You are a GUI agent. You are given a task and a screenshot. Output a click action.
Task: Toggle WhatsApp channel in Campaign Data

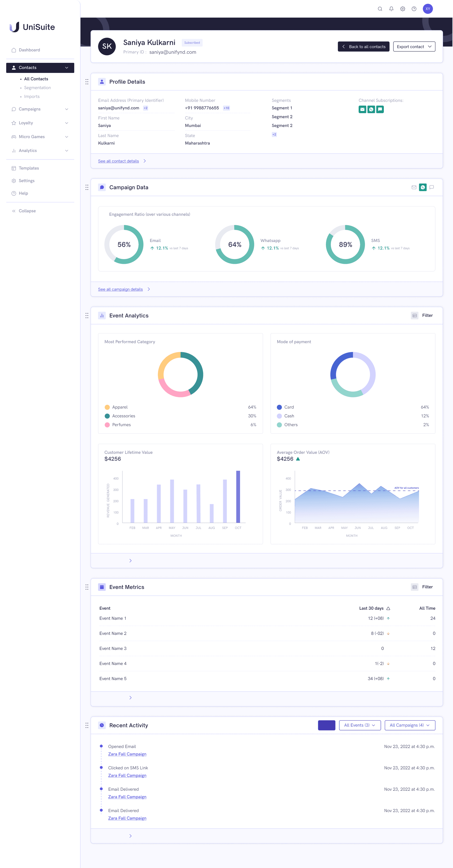[x=423, y=187]
